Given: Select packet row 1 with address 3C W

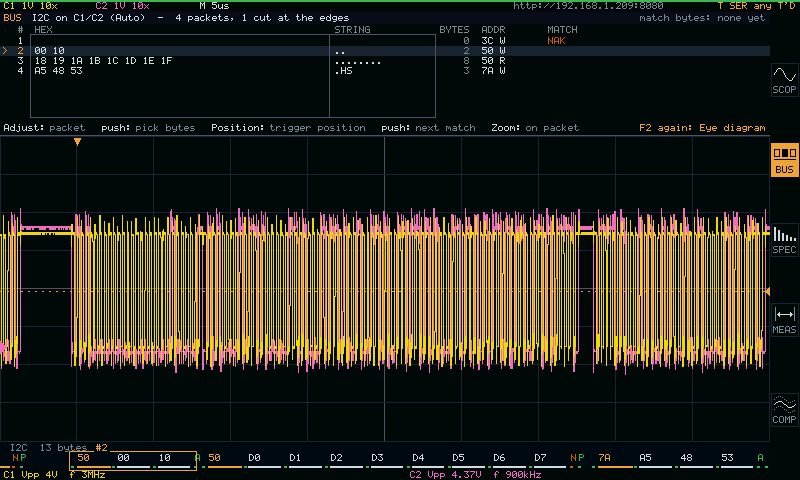Looking at the screenshot, I should (385, 41).
